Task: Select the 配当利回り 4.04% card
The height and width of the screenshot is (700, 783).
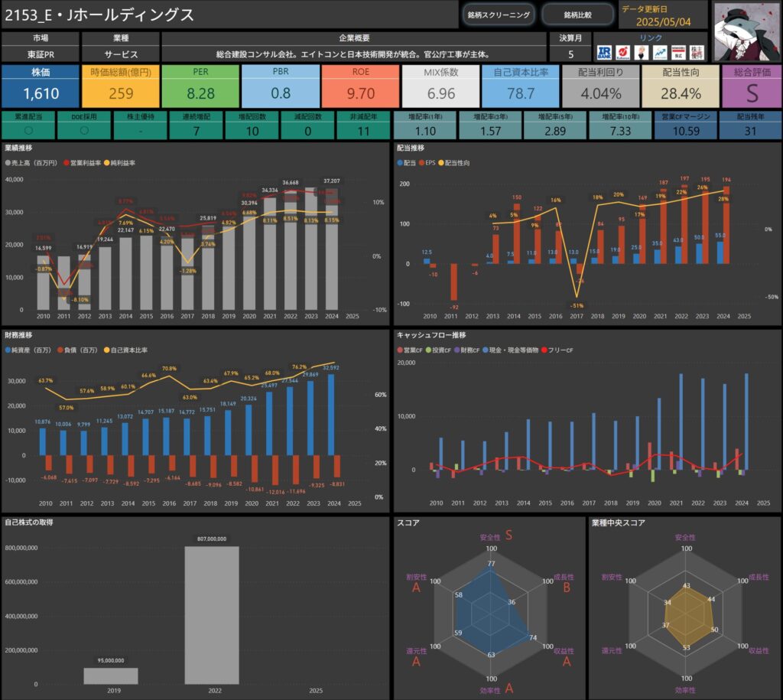Action: [601, 86]
